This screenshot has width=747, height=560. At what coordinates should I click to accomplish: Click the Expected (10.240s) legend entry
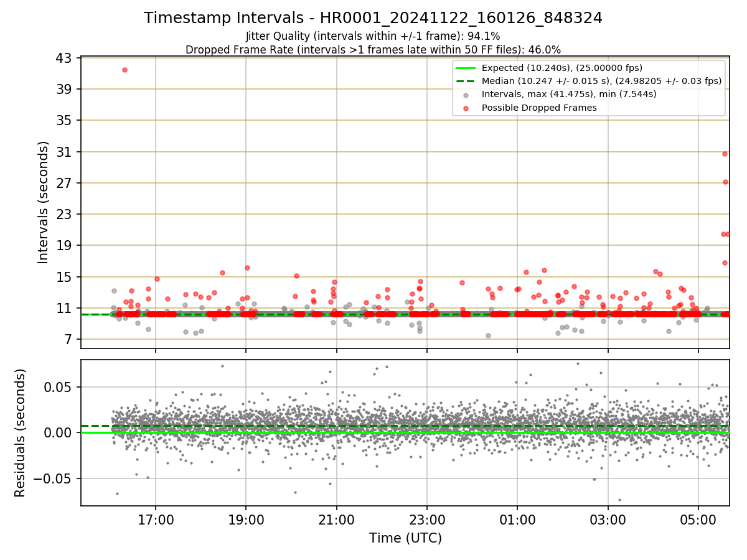[x=562, y=68]
